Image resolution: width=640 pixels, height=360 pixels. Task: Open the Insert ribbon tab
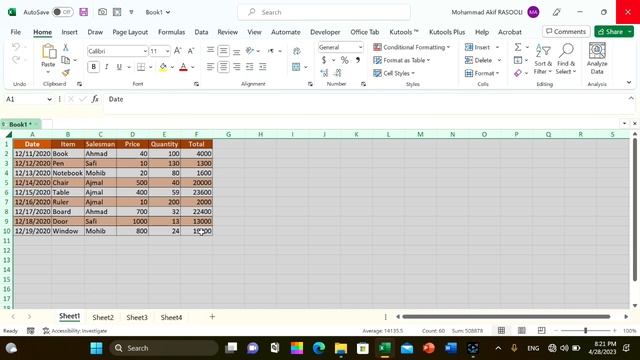coord(69,32)
